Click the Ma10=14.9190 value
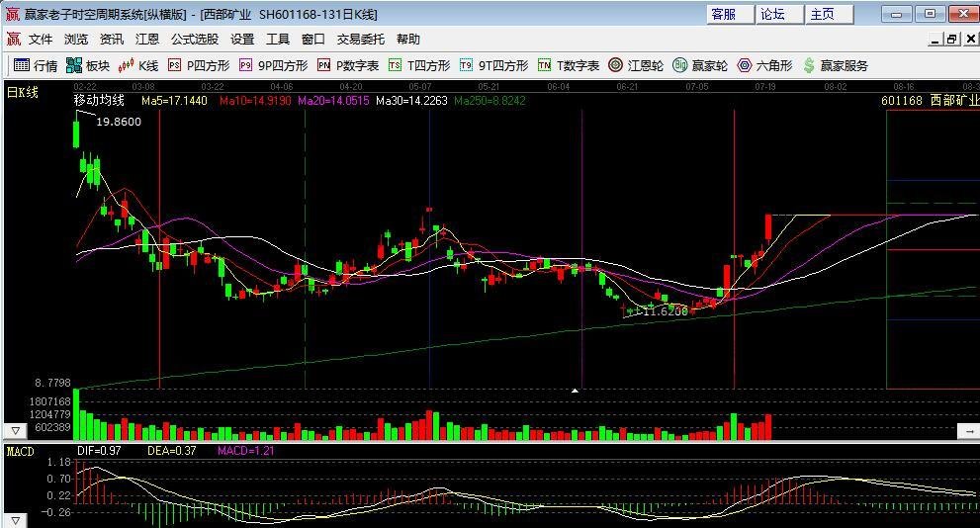This screenshot has height=528, width=980. pyautogui.click(x=255, y=101)
